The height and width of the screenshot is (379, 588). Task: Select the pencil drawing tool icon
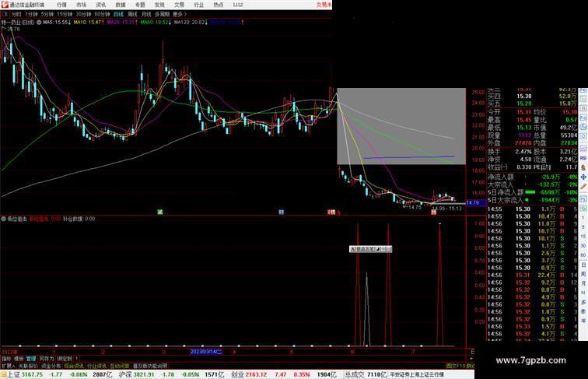(583, 187)
